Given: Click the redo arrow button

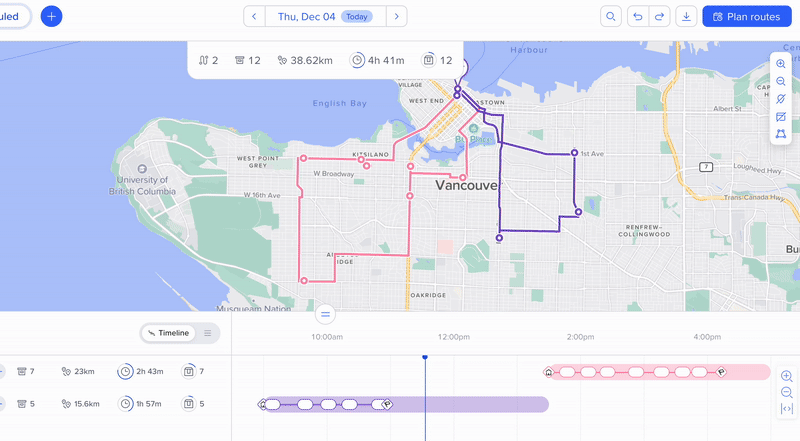Looking at the screenshot, I should [659, 16].
